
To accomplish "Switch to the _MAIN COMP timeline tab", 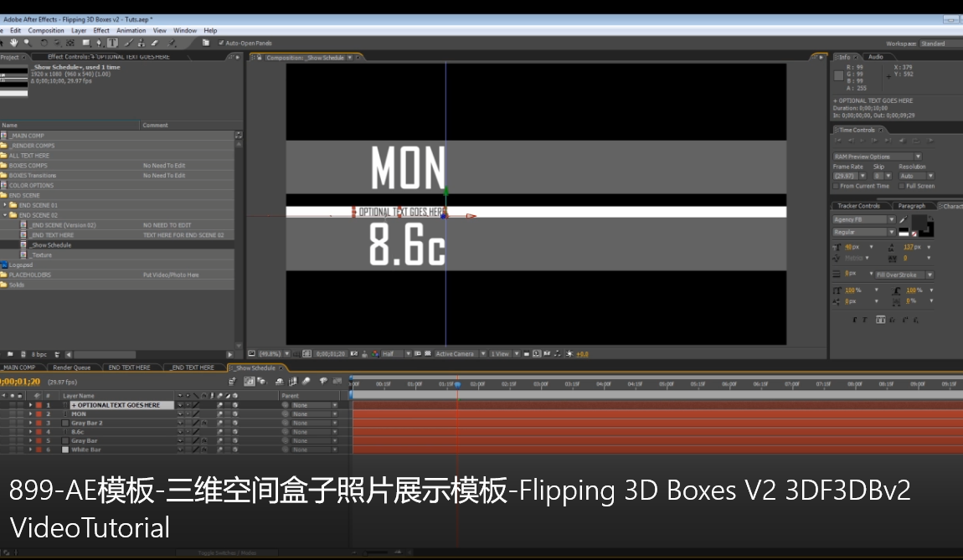I will pyautogui.click(x=19, y=367).
